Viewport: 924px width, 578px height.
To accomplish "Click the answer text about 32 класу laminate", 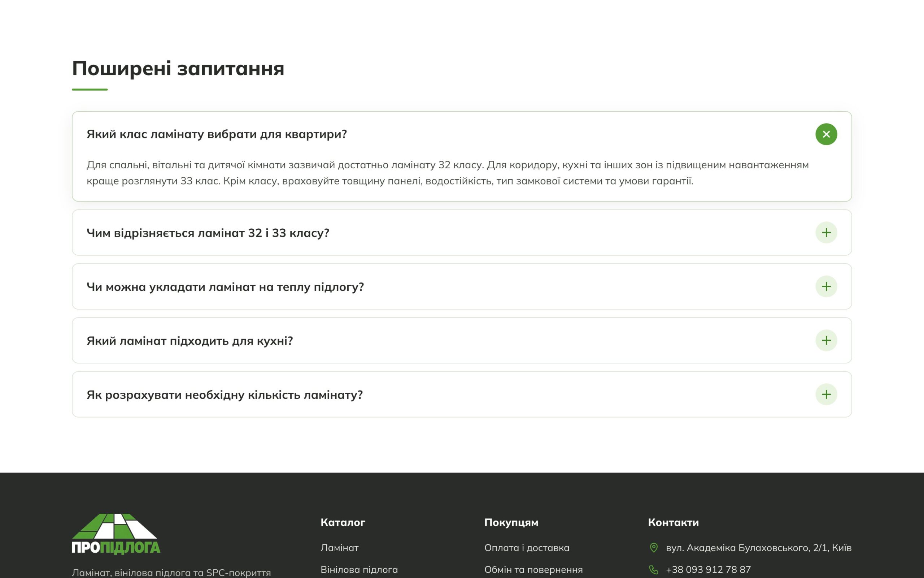I will [448, 173].
